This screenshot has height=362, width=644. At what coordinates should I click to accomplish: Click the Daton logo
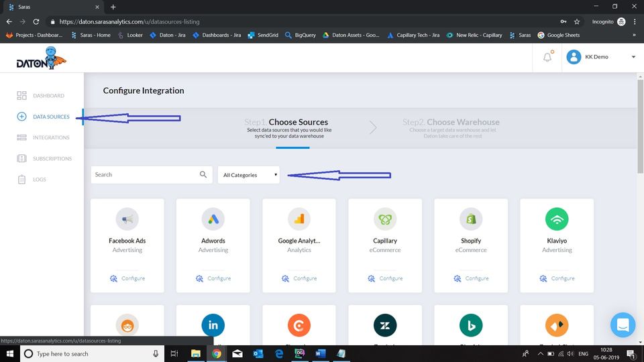coord(41,58)
